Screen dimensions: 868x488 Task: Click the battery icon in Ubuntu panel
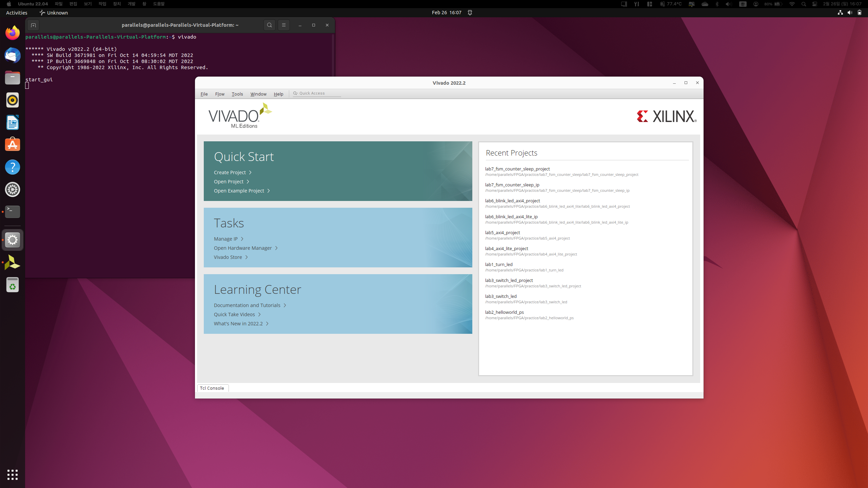tap(860, 13)
